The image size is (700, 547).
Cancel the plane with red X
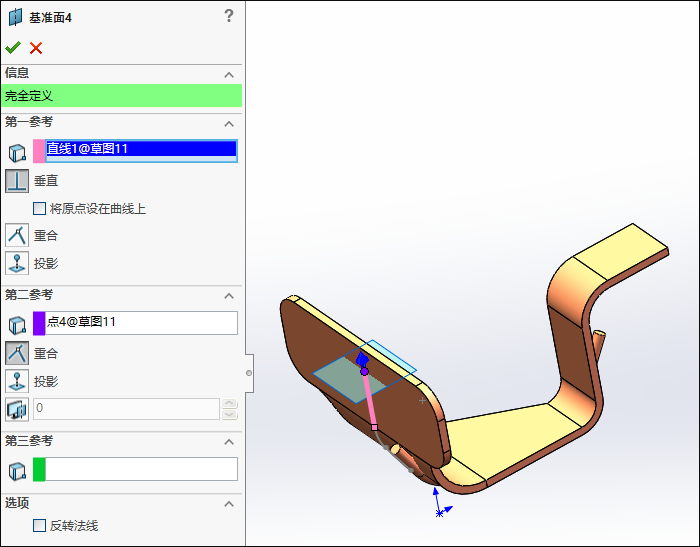(x=36, y=48)
